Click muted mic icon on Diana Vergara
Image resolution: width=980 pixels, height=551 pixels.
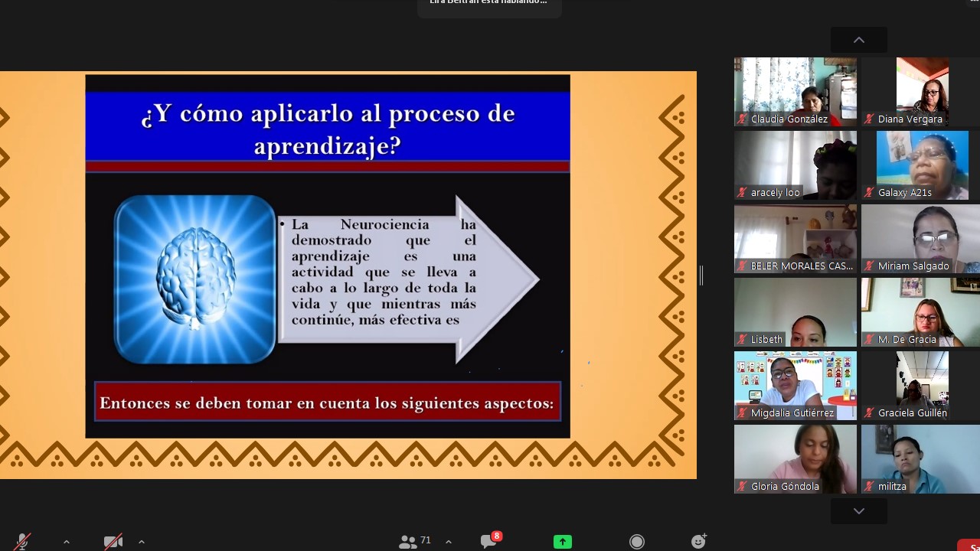click(x=869, y=119)
